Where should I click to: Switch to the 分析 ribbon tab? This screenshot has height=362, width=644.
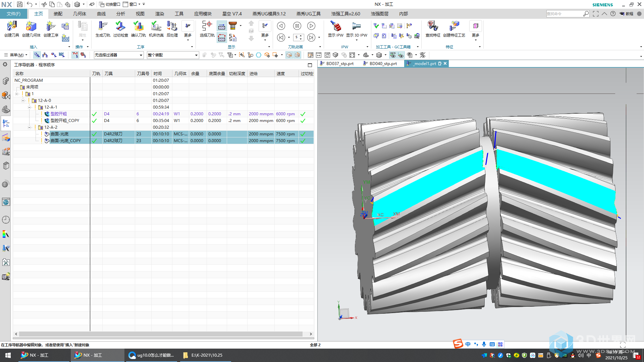tap(121, 14)
